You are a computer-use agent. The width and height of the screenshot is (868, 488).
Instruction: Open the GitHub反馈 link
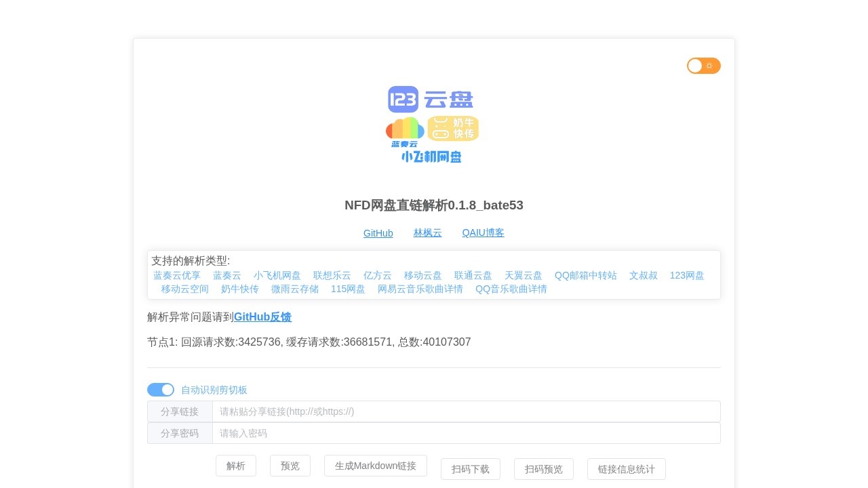click(x=263, y=317)
